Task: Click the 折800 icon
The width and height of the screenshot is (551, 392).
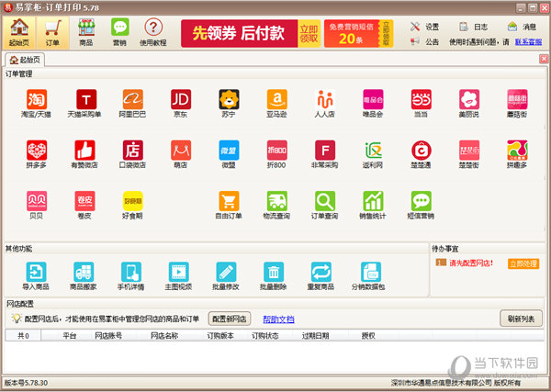Action: pyautogui.click(x=277, y=151)
